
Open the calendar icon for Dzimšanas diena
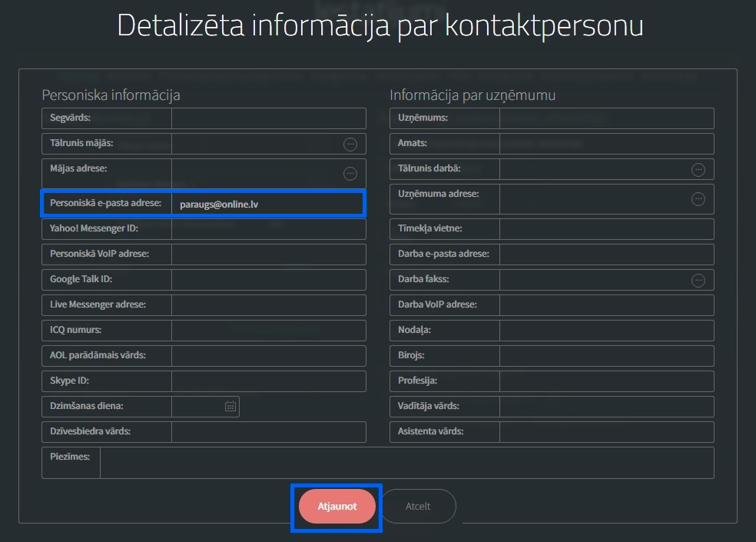(230, 406)
